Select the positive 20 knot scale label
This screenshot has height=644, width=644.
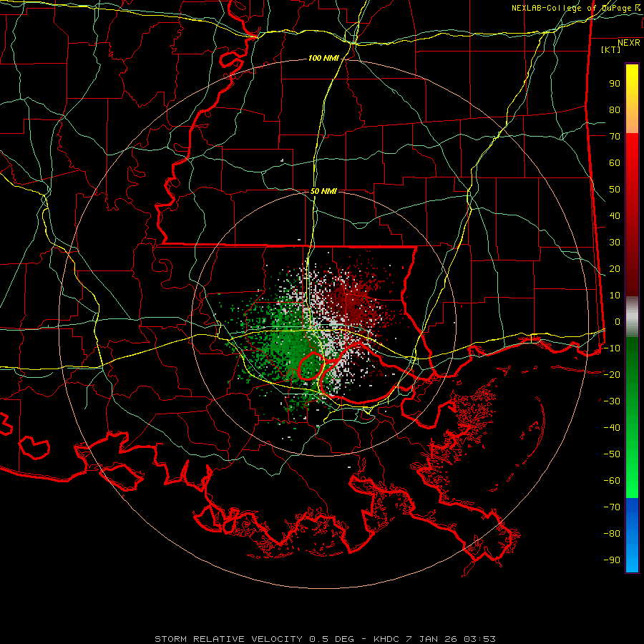tap(615, 269)
